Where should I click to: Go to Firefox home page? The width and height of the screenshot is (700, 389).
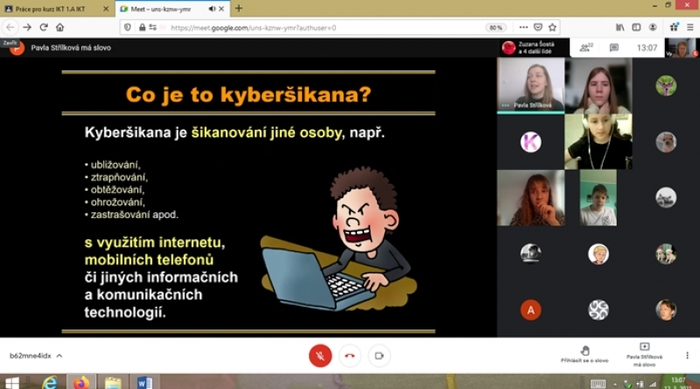60,27
